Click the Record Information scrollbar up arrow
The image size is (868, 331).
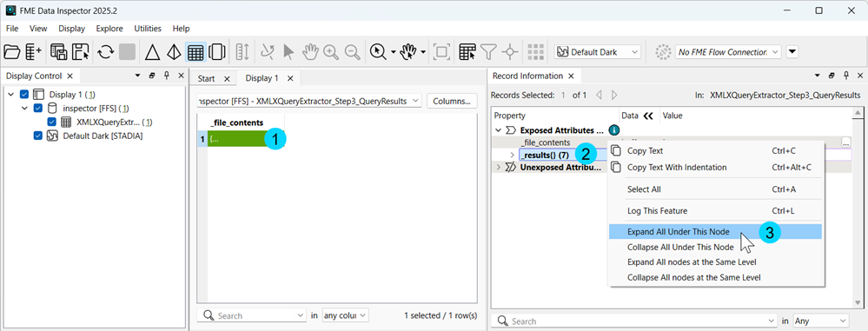coord(858,114)
